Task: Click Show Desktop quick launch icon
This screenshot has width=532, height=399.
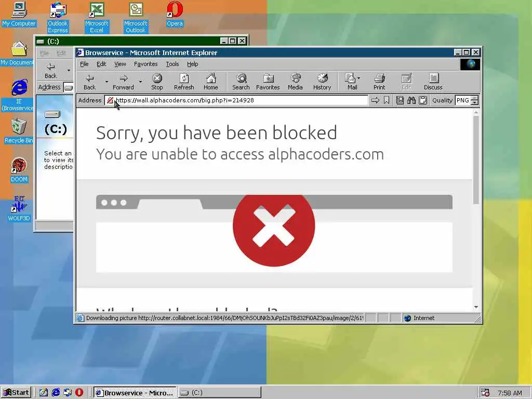Action: click(44, 393)
